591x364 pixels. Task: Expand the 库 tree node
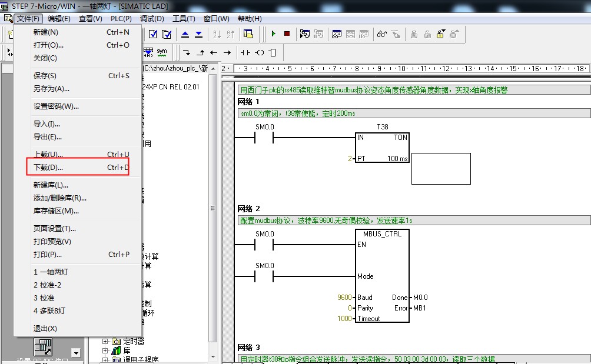106,350
